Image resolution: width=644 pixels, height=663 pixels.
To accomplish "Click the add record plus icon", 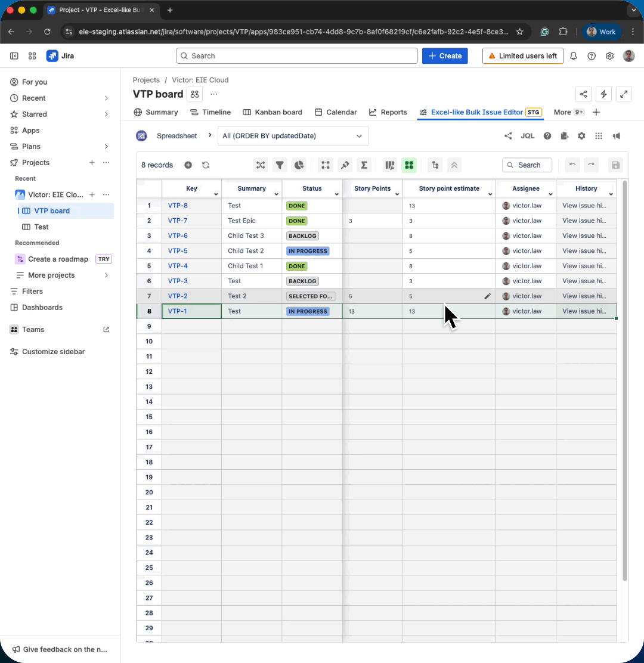I will point(188,165).
